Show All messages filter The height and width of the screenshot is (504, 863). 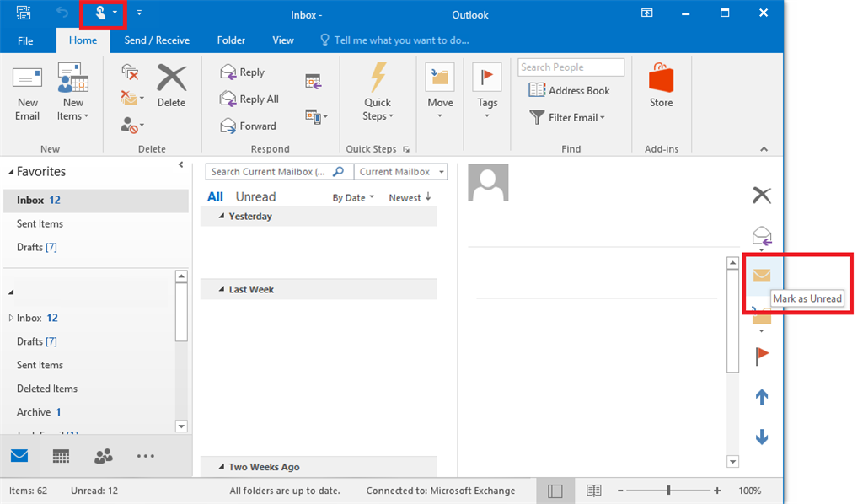(x=215, y=197)
